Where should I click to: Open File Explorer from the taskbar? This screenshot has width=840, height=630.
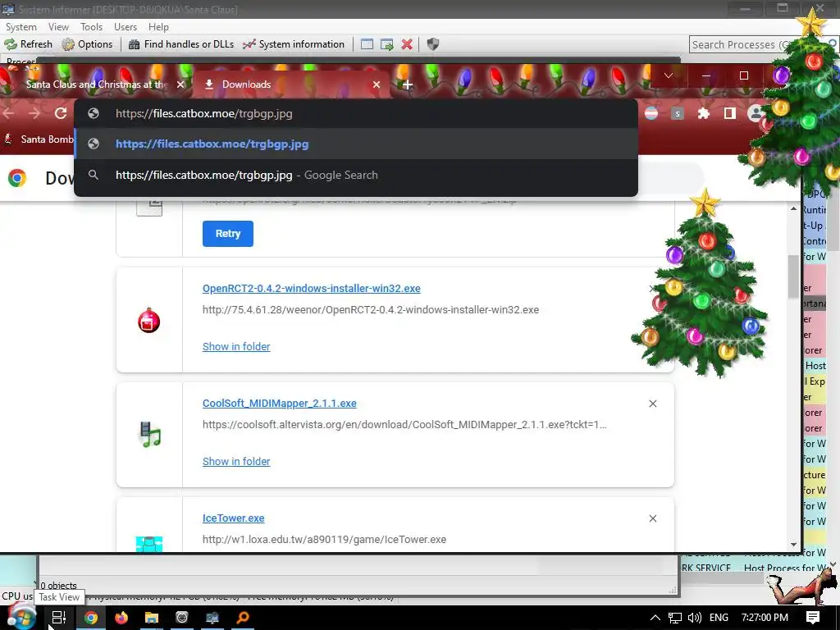coord(152,618)
